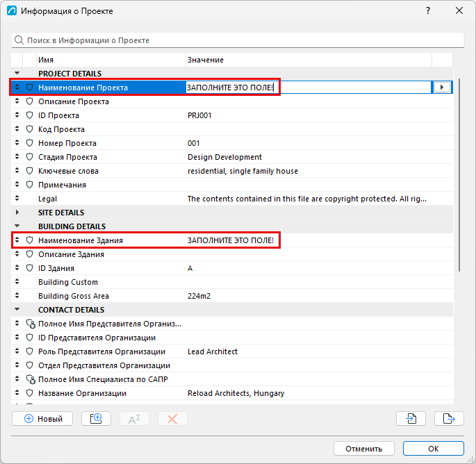Click the shield icon of Ключевые слова

pyautogui.click(x=29, y=171)
